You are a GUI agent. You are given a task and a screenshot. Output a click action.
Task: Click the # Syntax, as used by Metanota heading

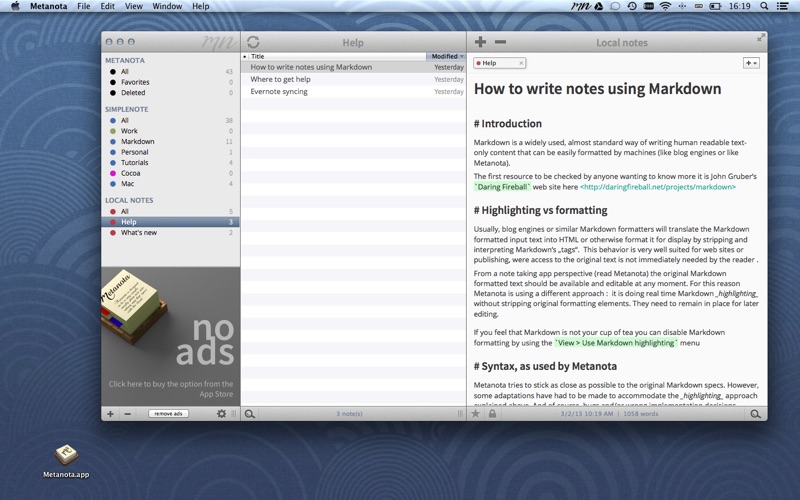545,366
